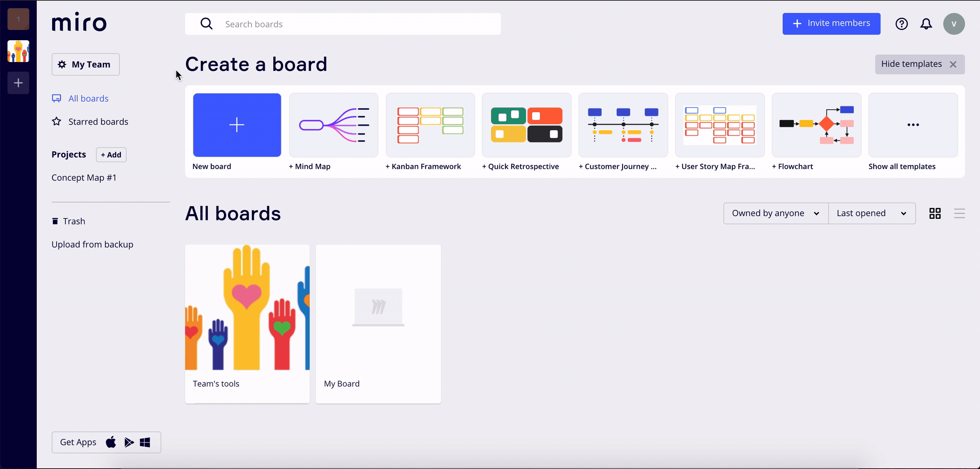Show all templates via three dots tile
This screenshot has height=469, width=980.
point(913,125)
